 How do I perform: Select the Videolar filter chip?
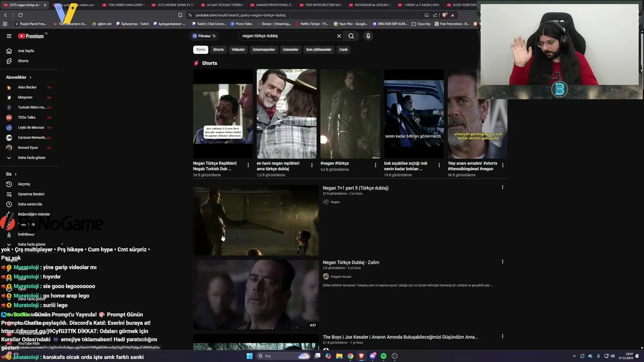point(238,50)
